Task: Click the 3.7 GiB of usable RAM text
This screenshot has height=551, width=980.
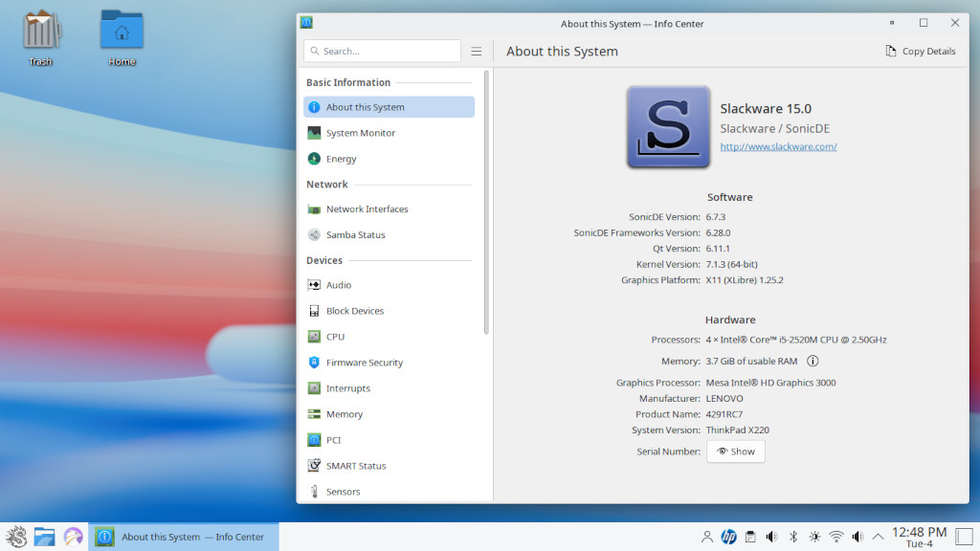Action: click(751, 361)
